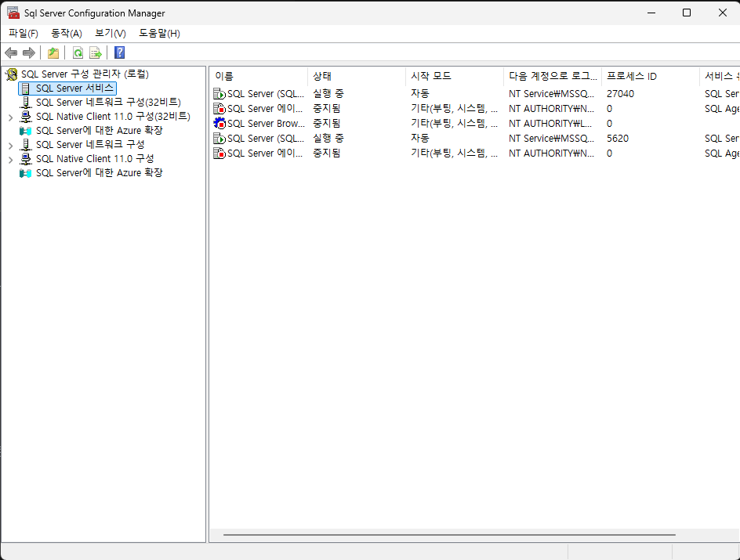Click the stopped SQL Server Browser service icon
Viewport: 740px width, 560px height.
click(219, 124)
